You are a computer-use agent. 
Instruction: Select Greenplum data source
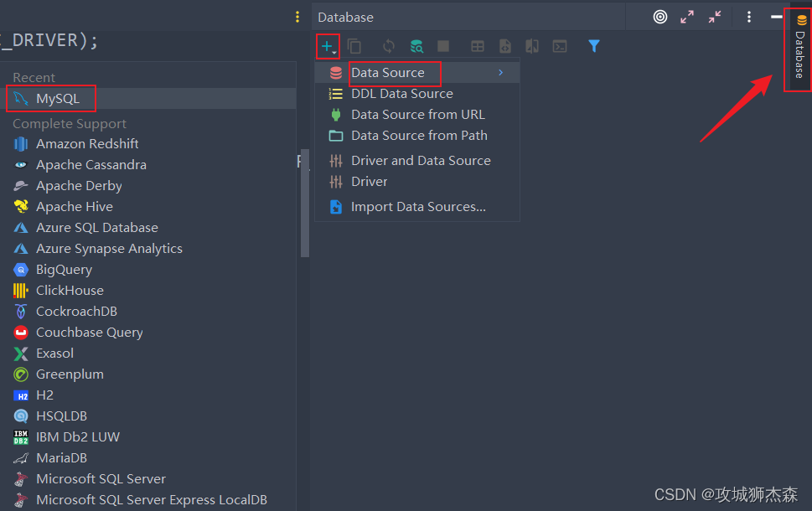coord(148,374)
